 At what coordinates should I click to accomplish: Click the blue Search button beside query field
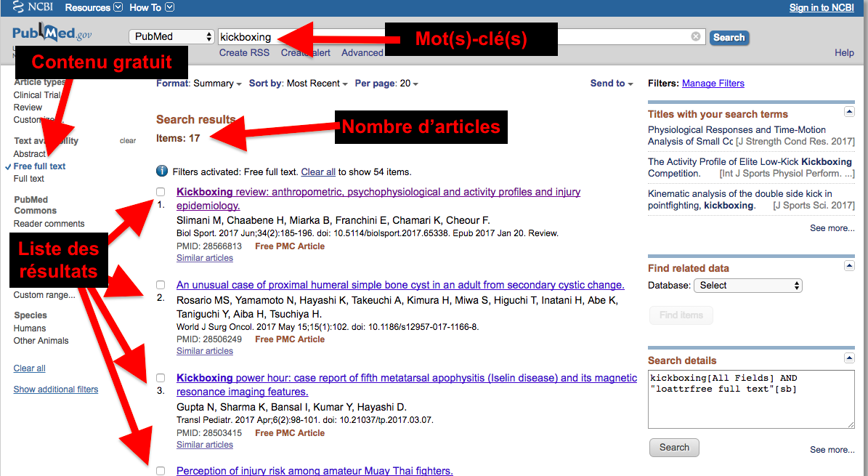pyautogui.click(x=729, y=37)
